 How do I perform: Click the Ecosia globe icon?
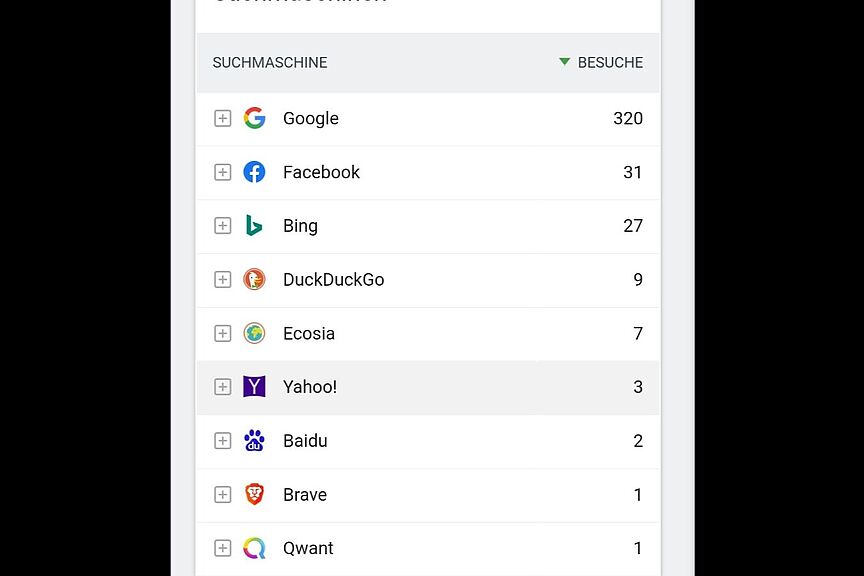click(x=255, y=333)
